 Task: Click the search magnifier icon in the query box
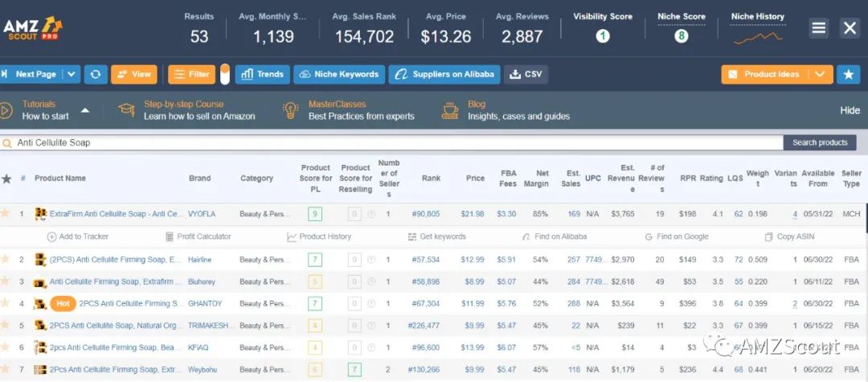7,143
